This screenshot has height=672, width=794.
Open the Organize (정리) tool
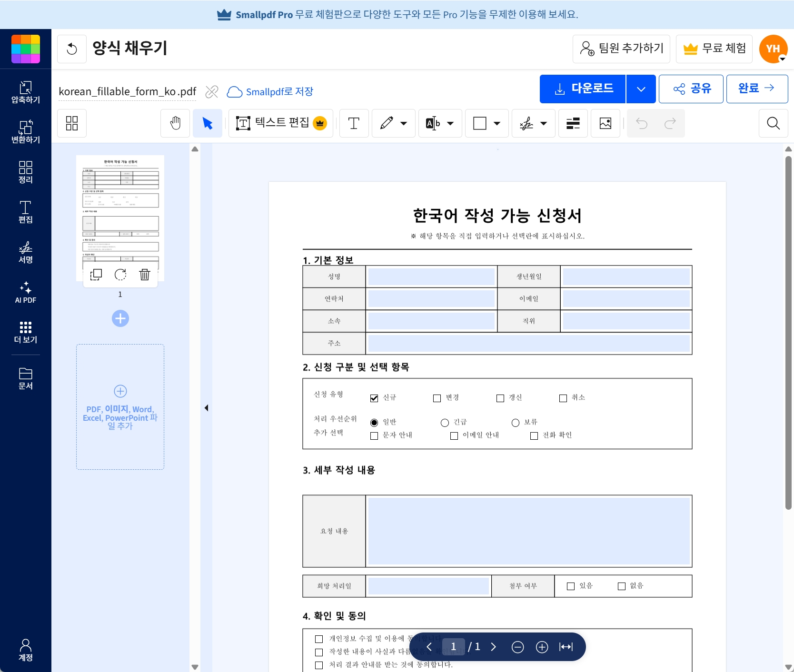[x=26, y=172]
